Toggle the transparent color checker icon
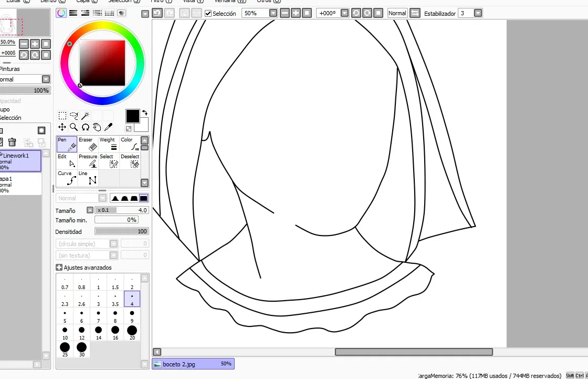Viewport: 588px width, 379px height. pos(129,129)
